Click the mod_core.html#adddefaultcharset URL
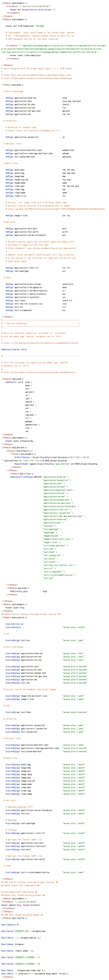Image resolution: width=109 pixels, height=980 pixels. [41, 343]
